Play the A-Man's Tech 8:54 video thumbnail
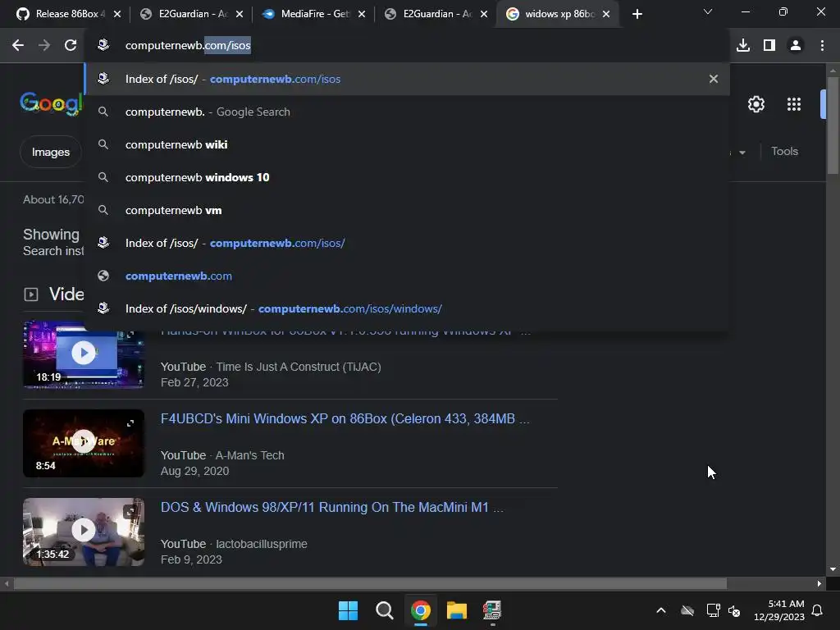The height and width of the screenshot is (630, 840). 84,443
